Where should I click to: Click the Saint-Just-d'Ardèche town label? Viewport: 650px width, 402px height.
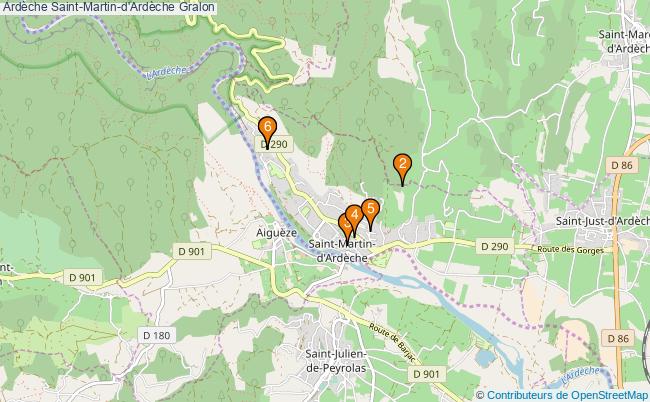602,221
